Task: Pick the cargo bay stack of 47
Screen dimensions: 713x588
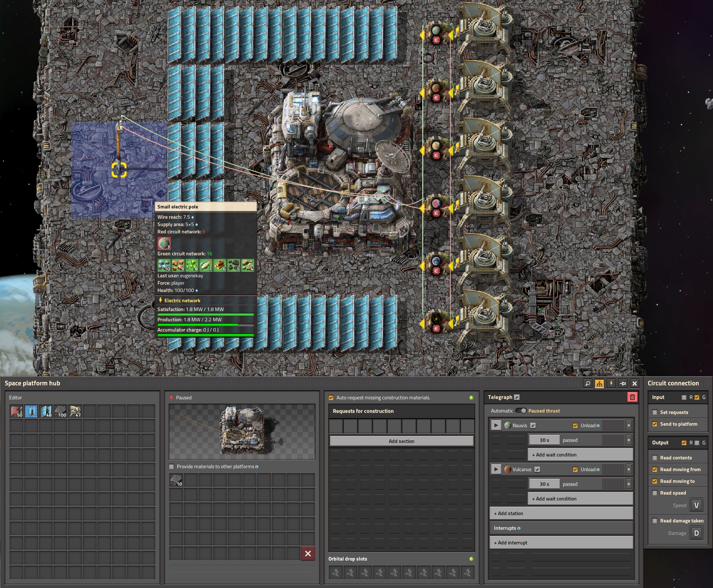Action: coord(75,411)
